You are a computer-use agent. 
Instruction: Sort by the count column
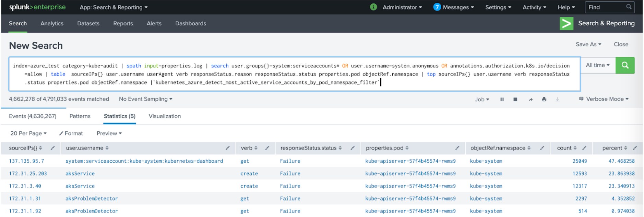pos(567,148)
